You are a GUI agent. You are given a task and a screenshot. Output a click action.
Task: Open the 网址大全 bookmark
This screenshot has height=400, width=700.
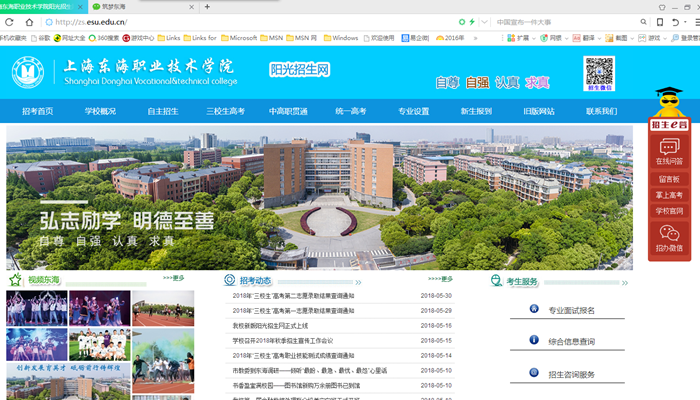click(69, 38)
